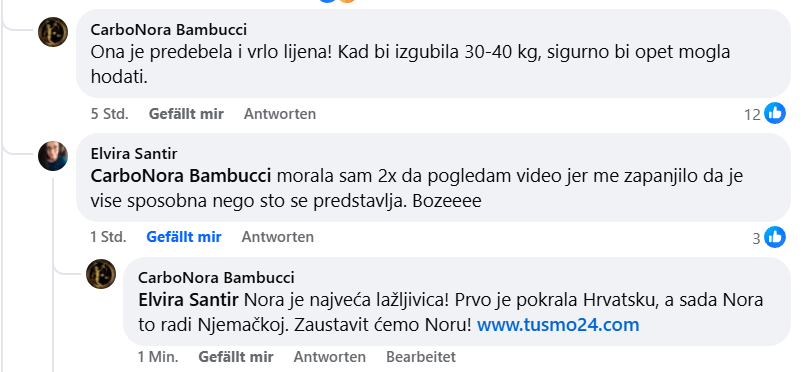Image resolution: width=808 pixels, height=372 pixels.
Task: Open Elvira Santir's profile picture
Action: (x=53, y=156)
